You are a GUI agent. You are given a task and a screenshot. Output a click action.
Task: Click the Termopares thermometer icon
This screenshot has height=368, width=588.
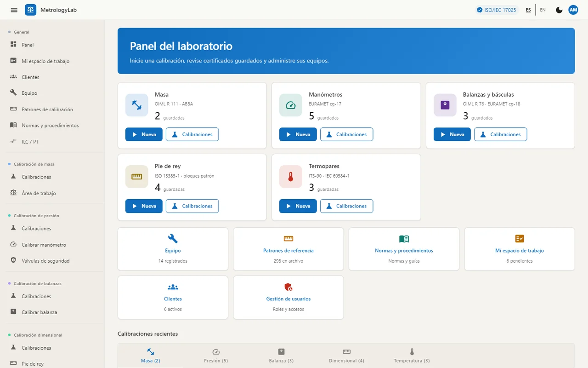(291, 177)
